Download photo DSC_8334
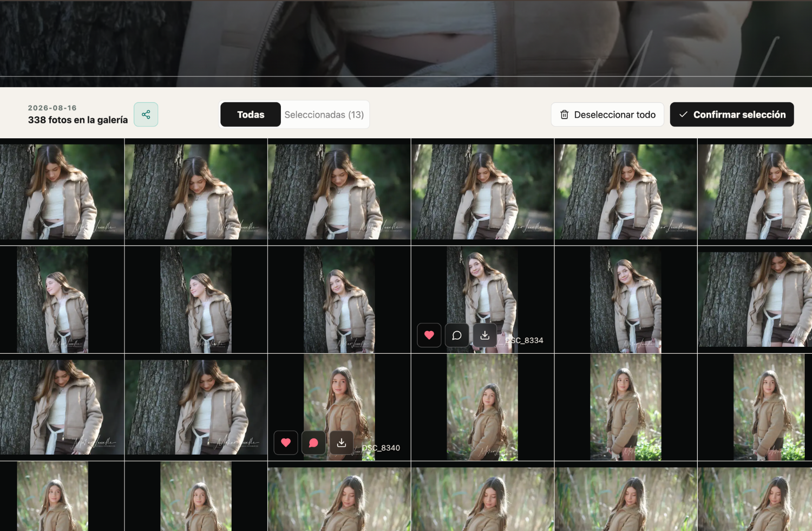 485,335
